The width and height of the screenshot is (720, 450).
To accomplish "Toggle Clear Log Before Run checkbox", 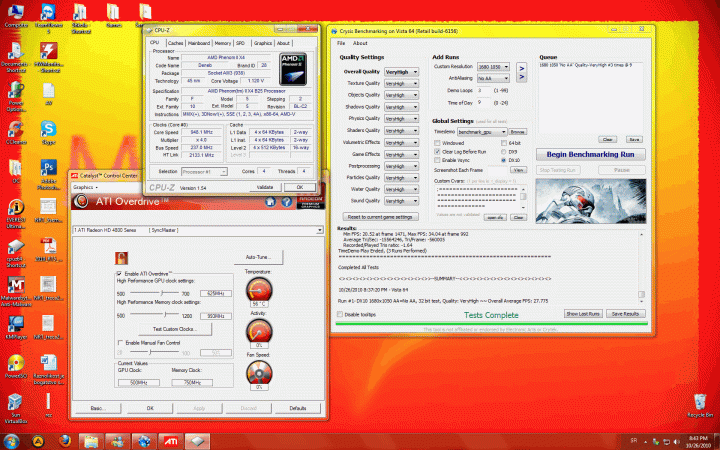I will tap(437, 152).
